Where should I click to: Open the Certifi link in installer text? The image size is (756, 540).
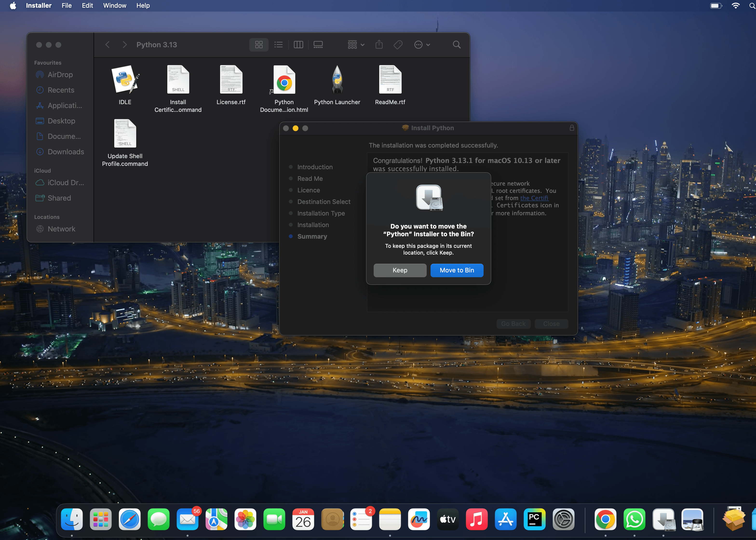(x=534, y=198)
